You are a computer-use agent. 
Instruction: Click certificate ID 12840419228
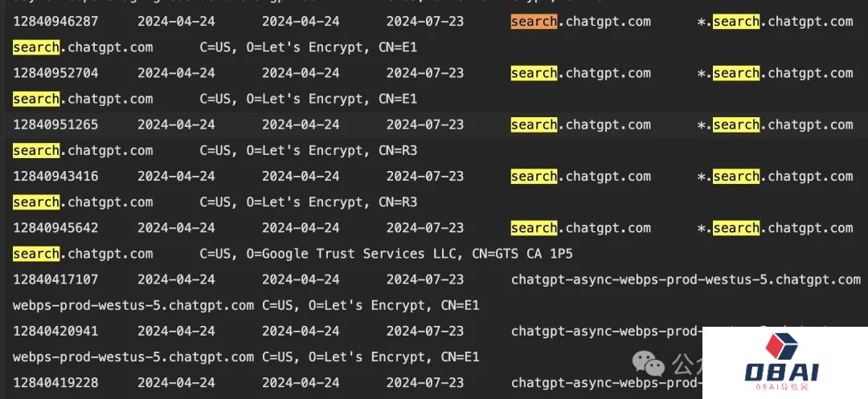(55, 382)
